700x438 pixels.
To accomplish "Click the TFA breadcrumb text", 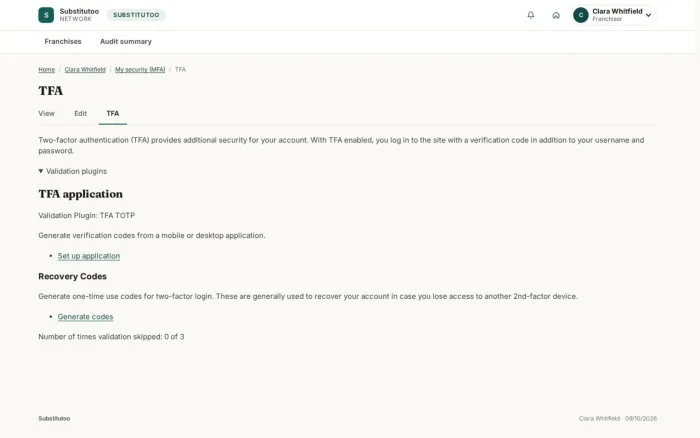I will click(180, 70).
